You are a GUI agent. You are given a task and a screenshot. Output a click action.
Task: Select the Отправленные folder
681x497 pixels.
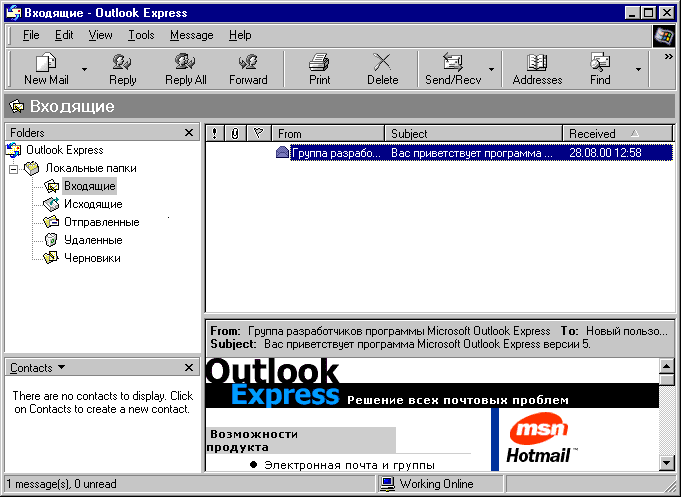[102, 222]
